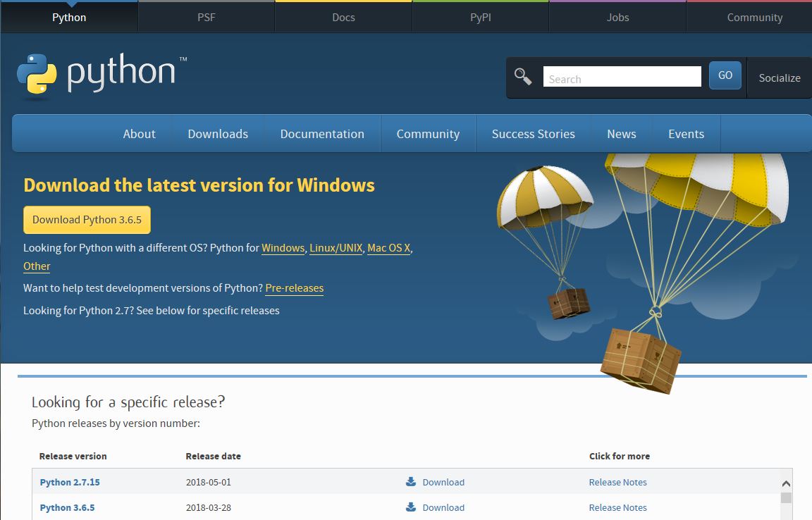The height and width of the screenshot is (520, 812).
Task: Click the Release version column header
Action: [x=73, y=456]
